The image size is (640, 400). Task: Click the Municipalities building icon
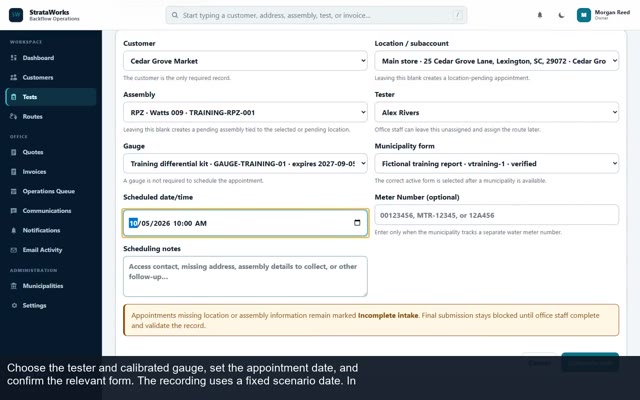click(13, 286)
